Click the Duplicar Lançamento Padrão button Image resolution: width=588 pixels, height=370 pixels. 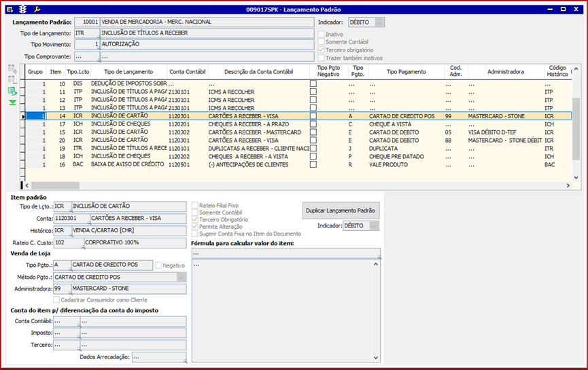click(341, 210)
